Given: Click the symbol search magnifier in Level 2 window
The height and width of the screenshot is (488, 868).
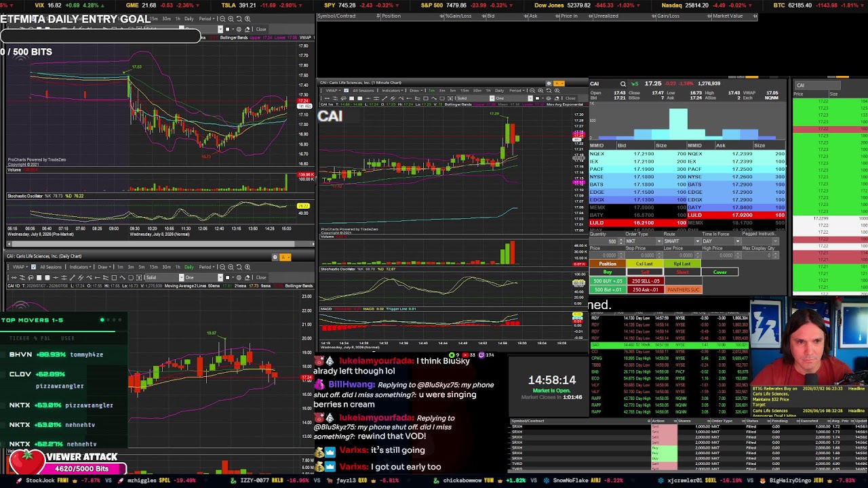Looking at the screenshot, I should click(623, 84).
